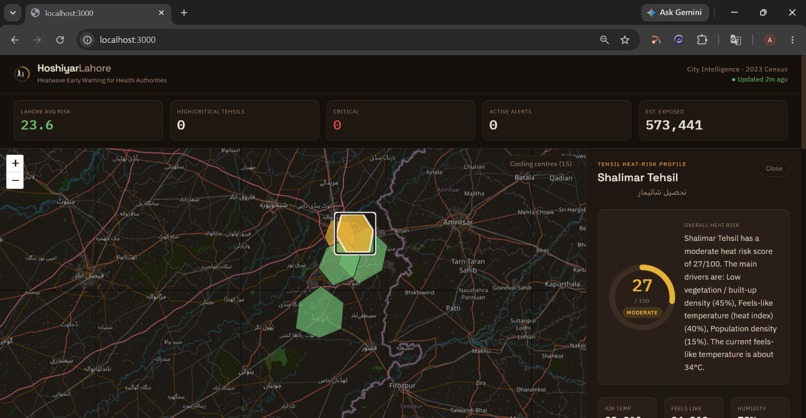The image size is (806, 418).
Task: Click the Critical count card
Action: click(400, 120)
